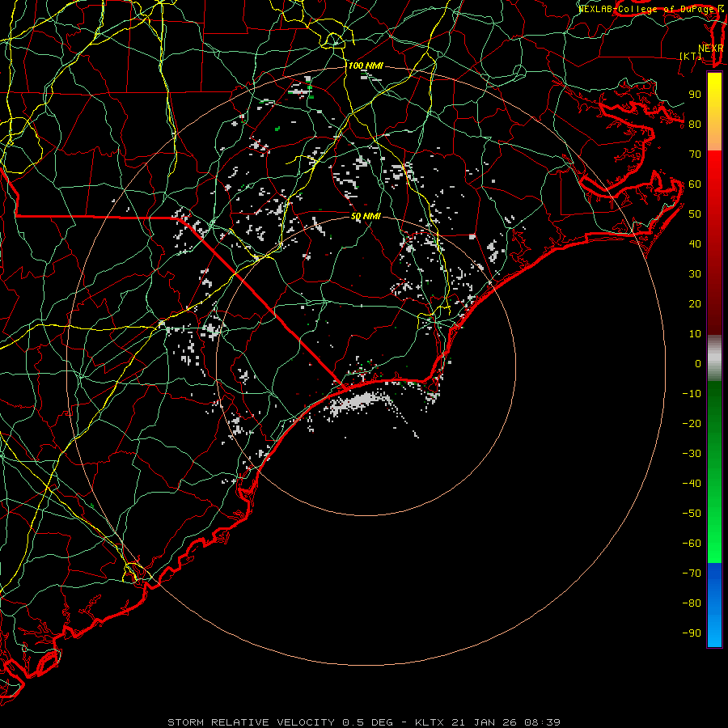Select the 50 knot scale label
Image resolution: width=728 pixels, height=728 pixels.
pyautogui.click(x=695, y=214)
